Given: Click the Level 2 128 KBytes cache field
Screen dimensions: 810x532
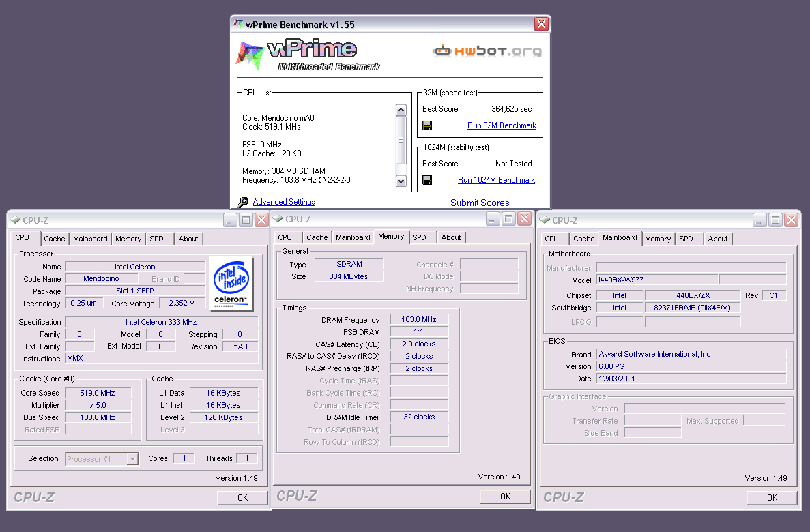Looking at the screenshot, I should [223, 417].
